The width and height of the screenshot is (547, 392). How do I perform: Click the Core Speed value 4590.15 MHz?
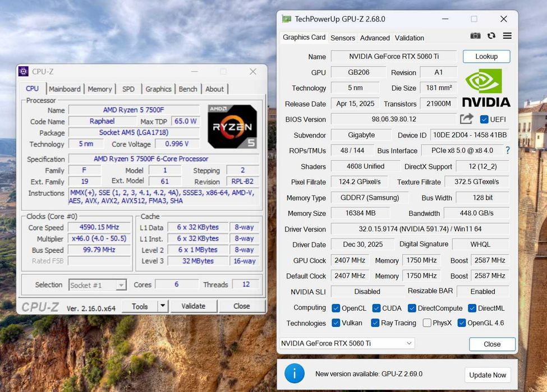[x=99, y=227]
